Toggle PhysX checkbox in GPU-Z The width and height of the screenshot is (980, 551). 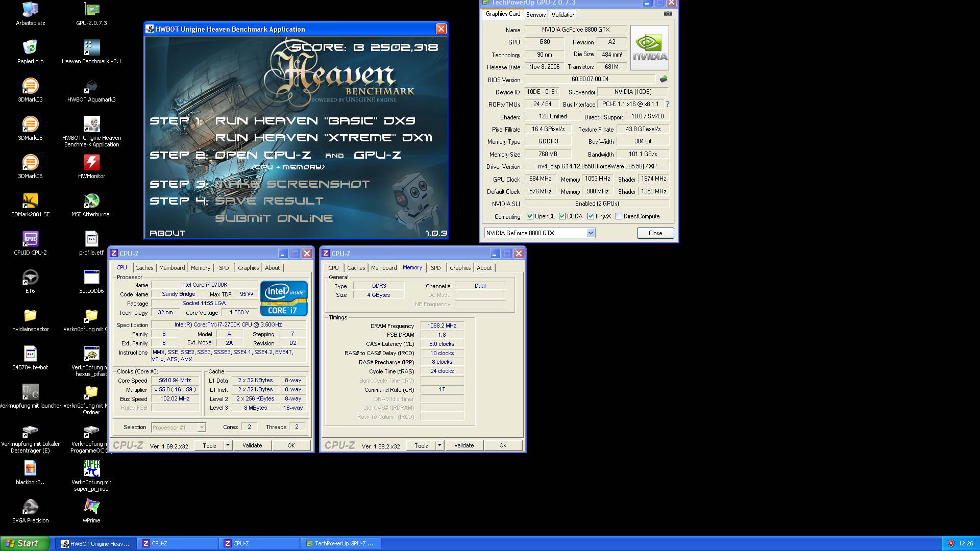[591, 216]
